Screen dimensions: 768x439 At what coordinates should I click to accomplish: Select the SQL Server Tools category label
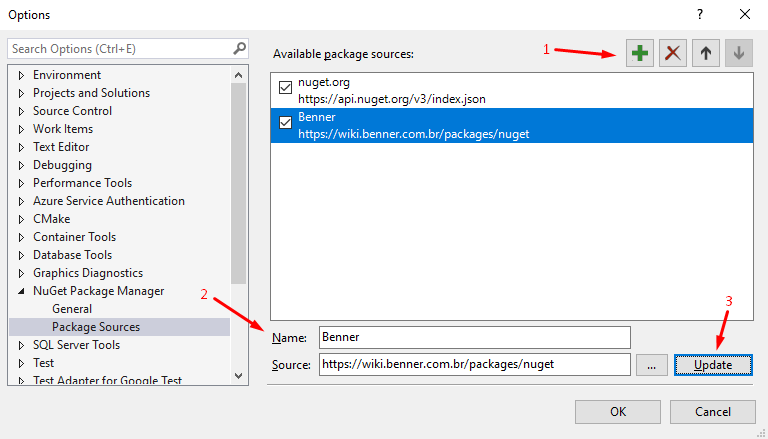coord(76,345)
